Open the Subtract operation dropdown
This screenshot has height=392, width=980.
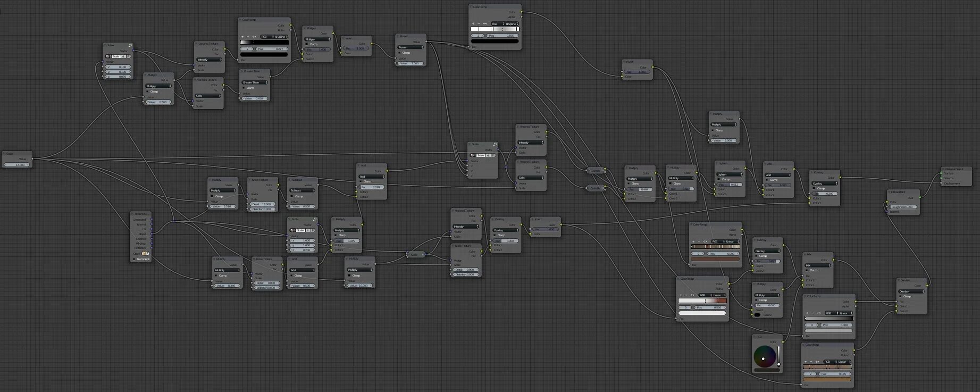coord(304,190)
